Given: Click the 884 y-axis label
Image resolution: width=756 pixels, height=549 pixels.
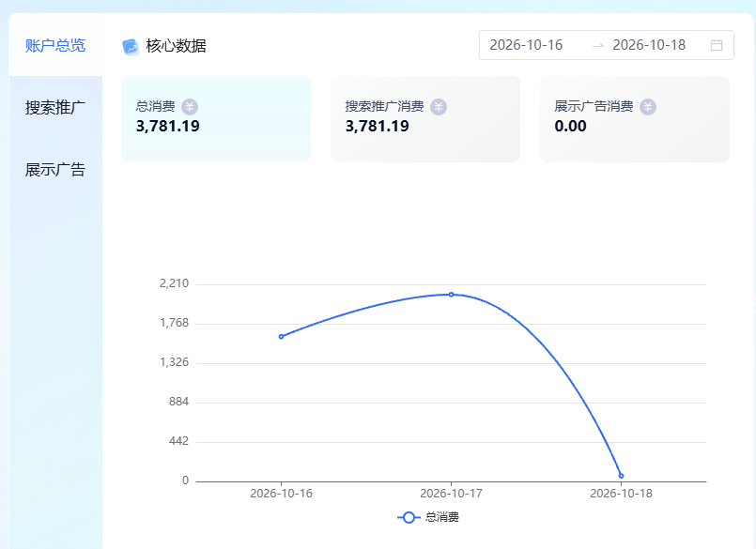Looking at the screenshot, I should [x=178, y=402].
